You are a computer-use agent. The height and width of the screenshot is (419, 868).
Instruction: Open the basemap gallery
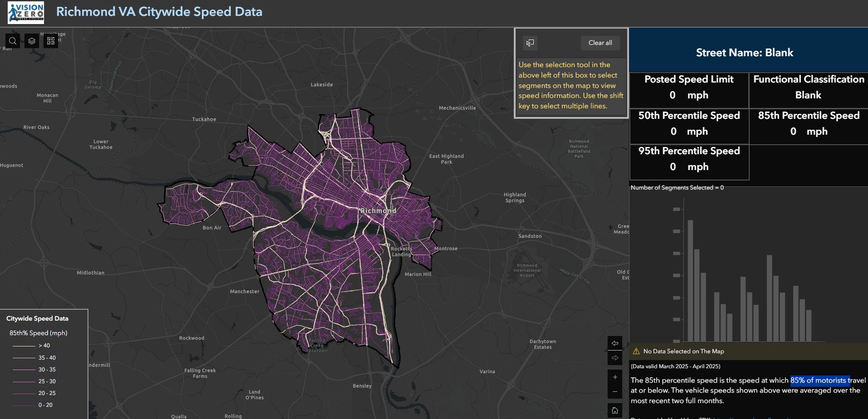click(51, 41)
